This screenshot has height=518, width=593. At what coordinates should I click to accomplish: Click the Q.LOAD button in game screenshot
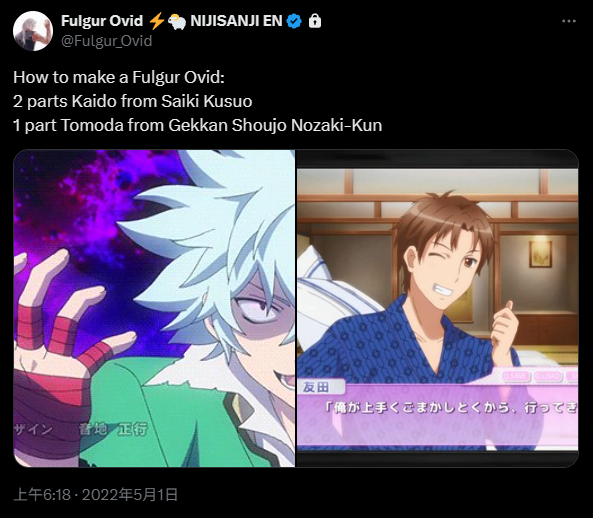(548, 376)
